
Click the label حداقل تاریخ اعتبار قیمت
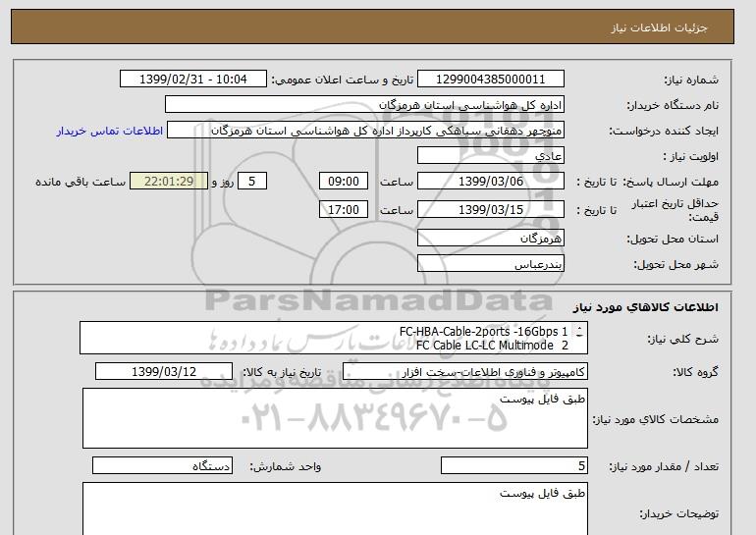coord(675,210)
